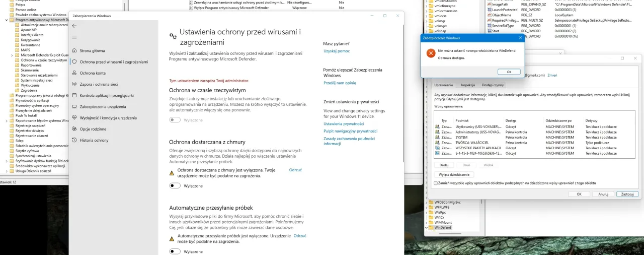Switch to the Inspekcja tab
Image resolution: width=644 pixels, height=255 pixels.
pos(468,85)
